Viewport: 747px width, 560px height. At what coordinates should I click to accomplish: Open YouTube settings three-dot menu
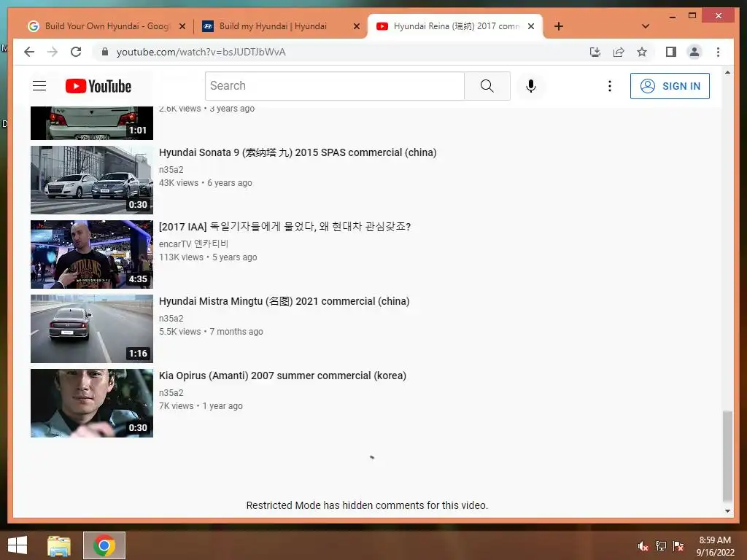(609, 86)
